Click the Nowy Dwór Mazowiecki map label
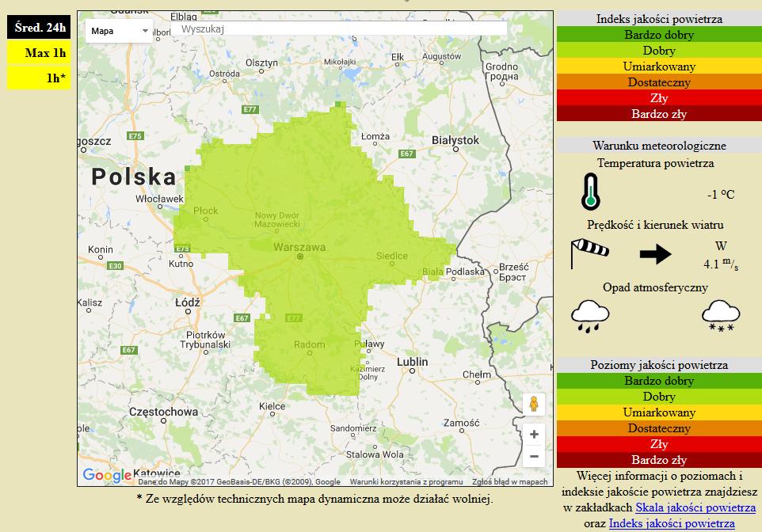Image resolution: width=762 pixels, height=532 pixels. 277,219
